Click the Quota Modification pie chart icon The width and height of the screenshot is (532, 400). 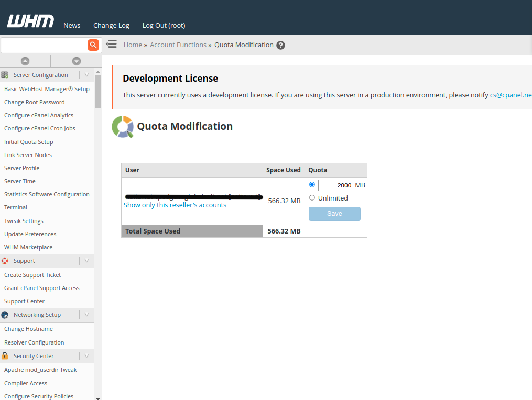pyautogui.click(x=123, y=127)
